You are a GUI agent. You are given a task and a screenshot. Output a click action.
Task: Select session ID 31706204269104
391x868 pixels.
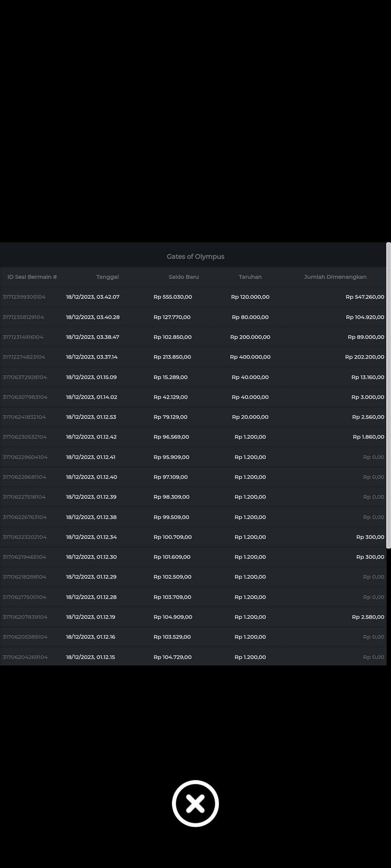pyautogui.click(x=25, y=657)
